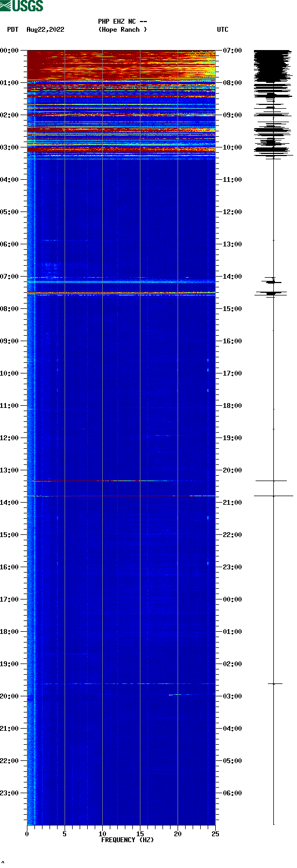Click the 02:00 UTC time label

(x=232, y=664)
